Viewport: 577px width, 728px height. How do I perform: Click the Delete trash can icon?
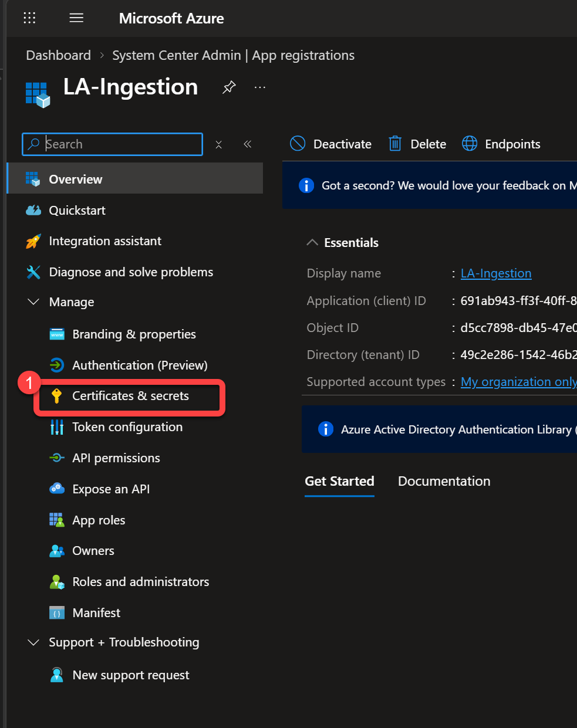click(x=395, y=144)
